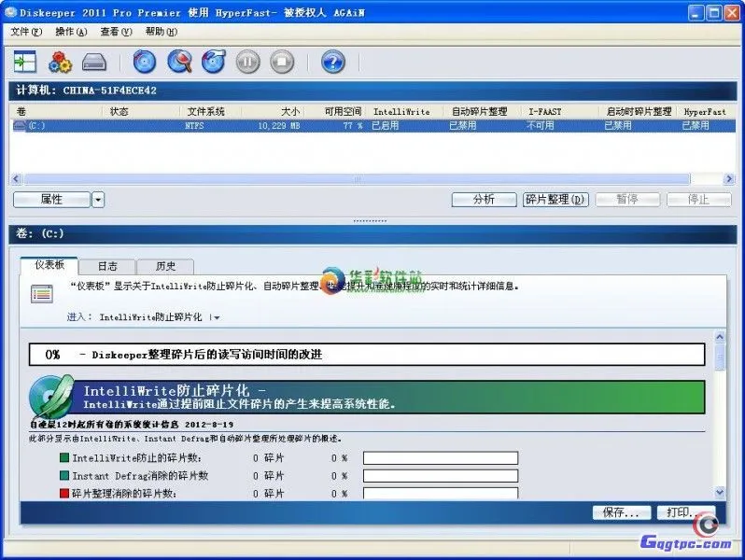
Task: Click the 碎片整理(D) button
Action: tap(555, 200)
